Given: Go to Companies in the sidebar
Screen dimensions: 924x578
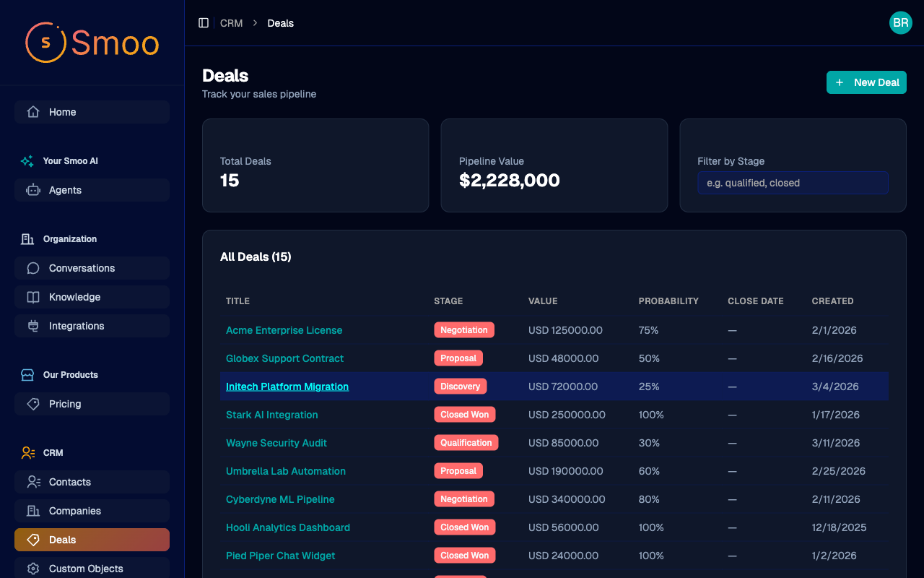Looking at the screenshot, I should click(x=74, y=511).
